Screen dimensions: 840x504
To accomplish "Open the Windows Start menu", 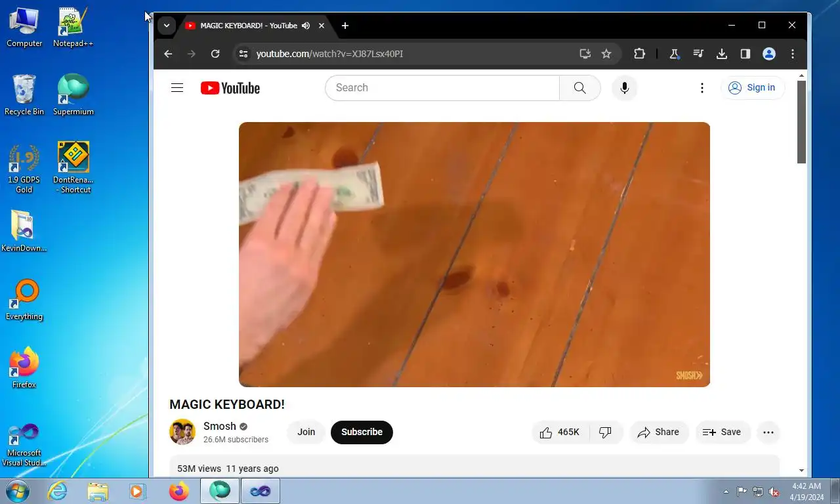I will [17, 491].
